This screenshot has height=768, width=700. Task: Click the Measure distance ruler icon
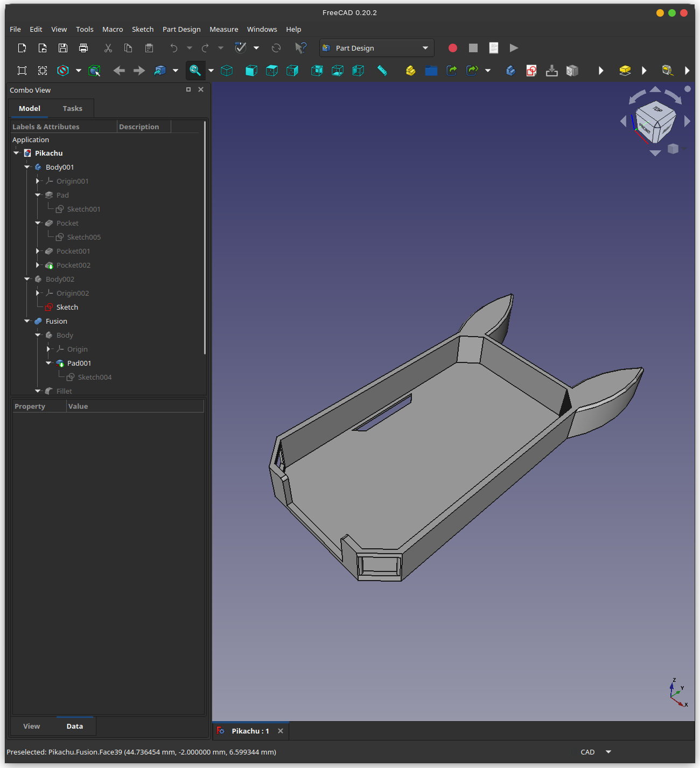click(x=382, y=71)
